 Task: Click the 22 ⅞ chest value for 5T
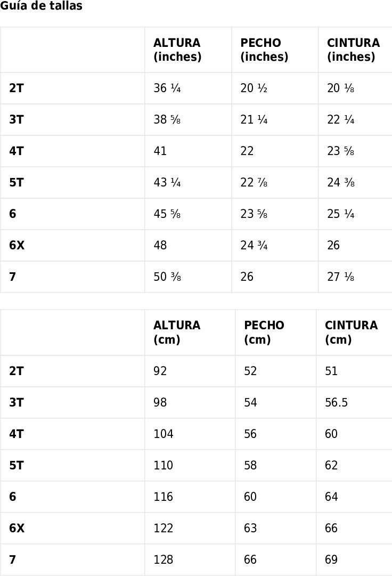pyautogui.click(x=254, y=182)
